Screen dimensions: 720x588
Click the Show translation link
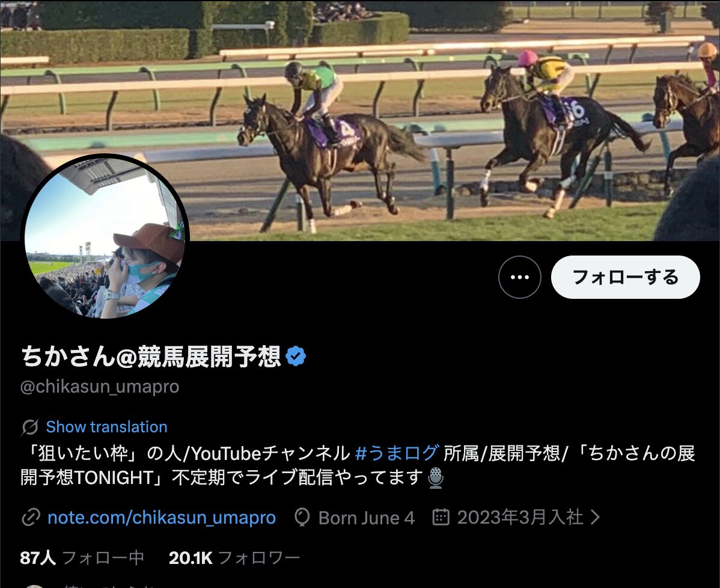coord(106,427)
